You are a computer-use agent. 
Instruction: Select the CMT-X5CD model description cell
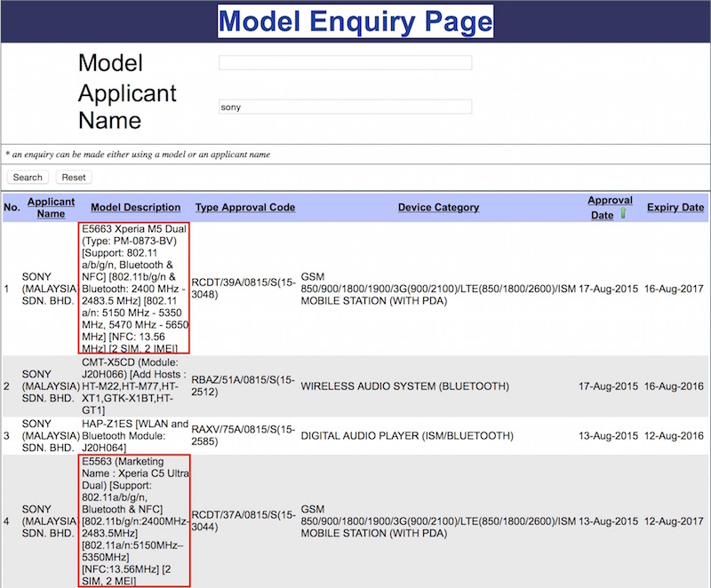(134, 386)
